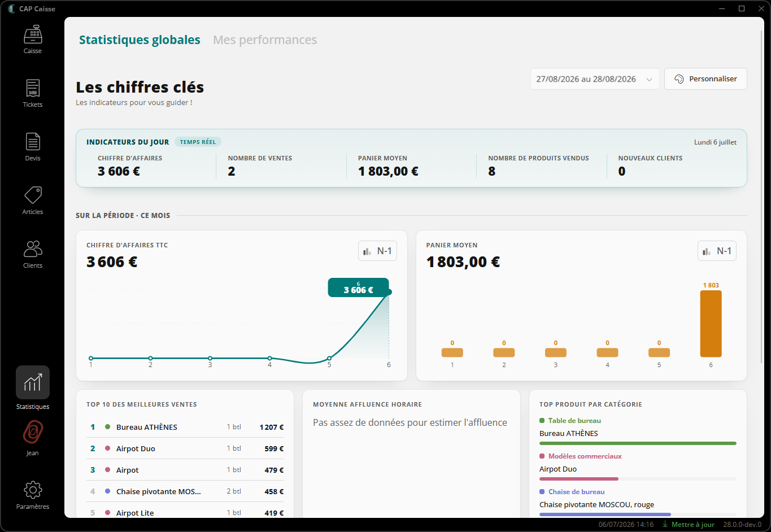Click the Nouveaux clients value 0

(622, 172)
